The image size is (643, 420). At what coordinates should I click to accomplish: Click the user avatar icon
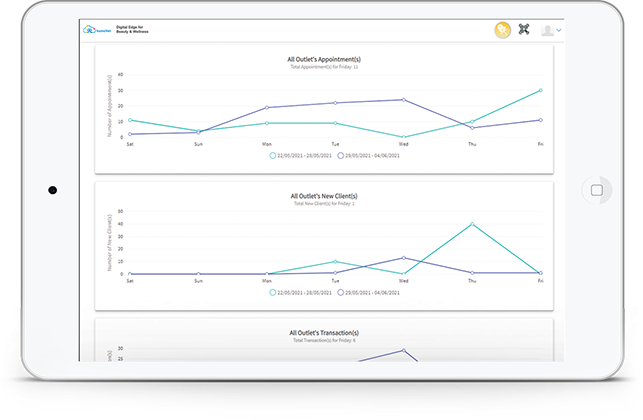pos(547,30)
